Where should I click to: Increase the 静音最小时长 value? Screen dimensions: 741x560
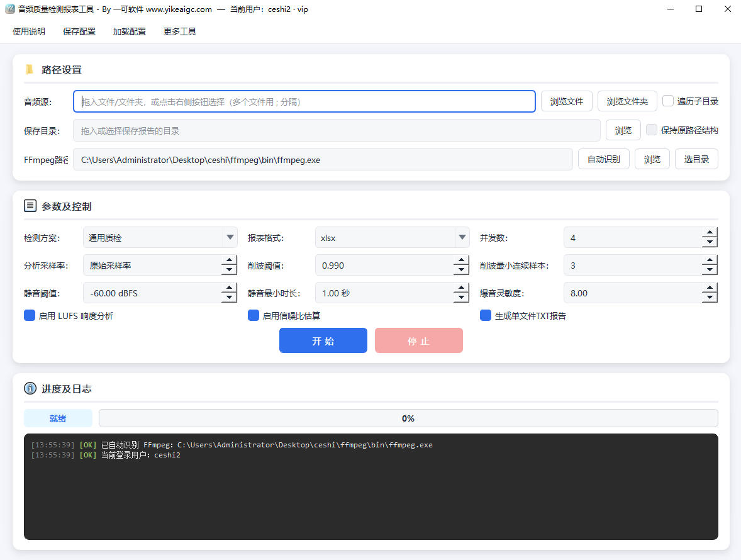click(x=461, y=288)
